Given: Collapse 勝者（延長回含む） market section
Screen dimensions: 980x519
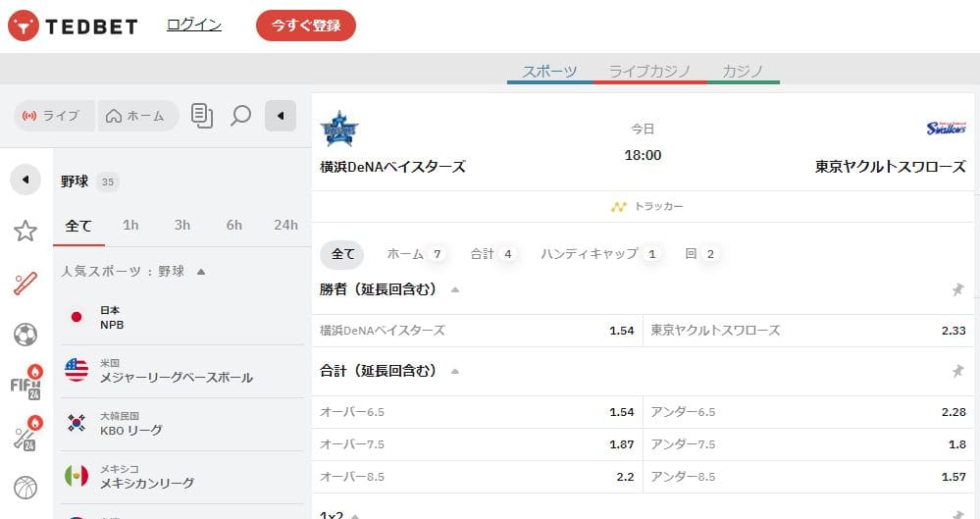Looking at the screenshot, I should pos(455,289).
